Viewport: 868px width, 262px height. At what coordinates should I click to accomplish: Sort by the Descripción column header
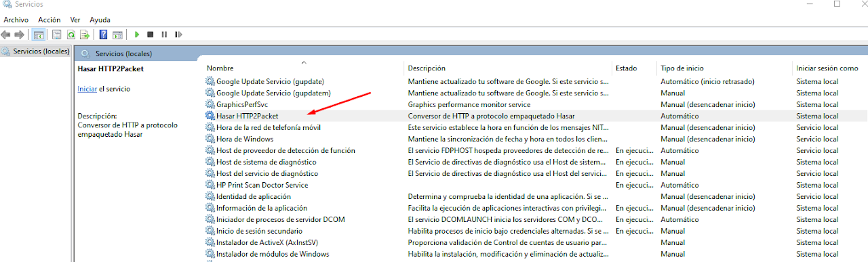(427, 68)
